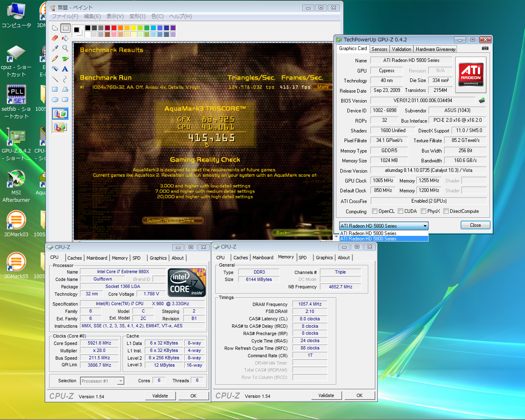The width and height of the screenshot is (525, 420).
Task: Open Caches tab in the left CPU-Z window
Action: pos(75,258)
